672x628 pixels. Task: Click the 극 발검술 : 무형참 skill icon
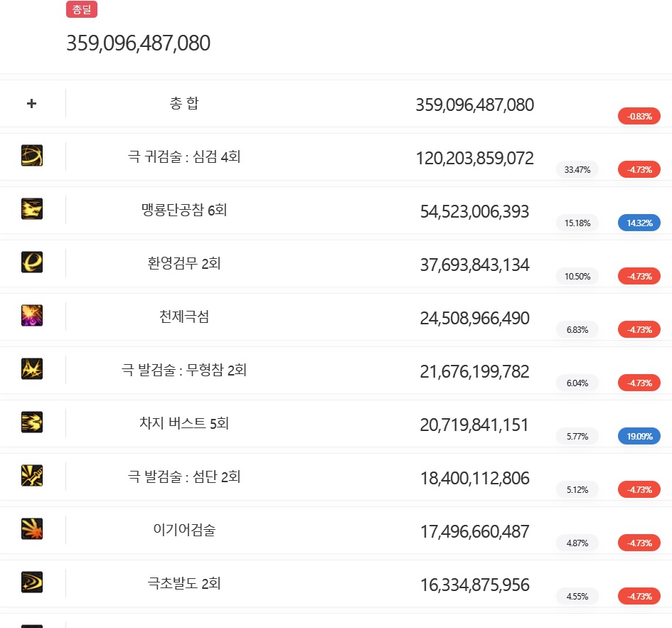tap(32, 369)
